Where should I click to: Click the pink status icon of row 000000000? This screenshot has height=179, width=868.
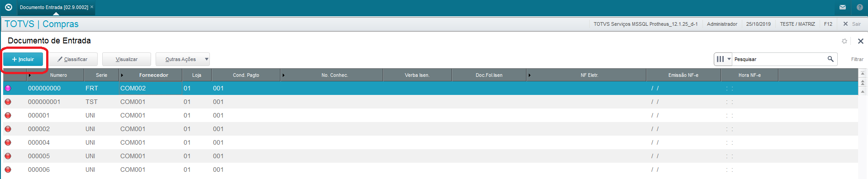click(x=8, y=88)
